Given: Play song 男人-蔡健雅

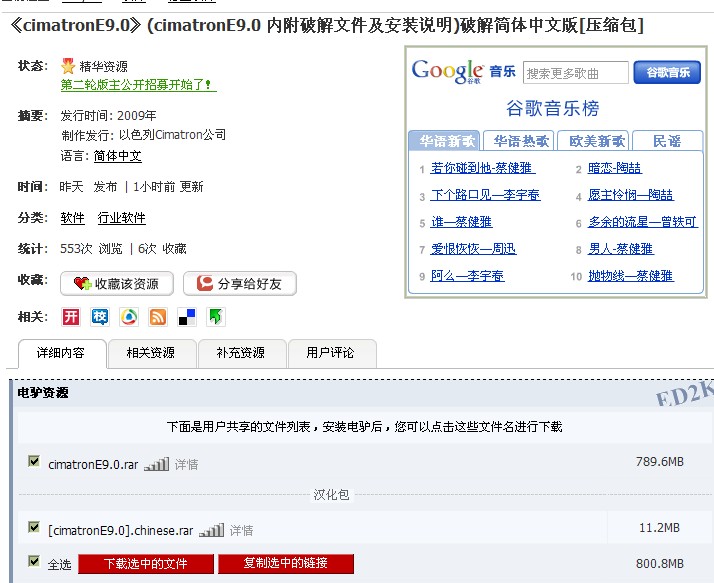Looking at the screenshot, I should [x=621, y=249].
